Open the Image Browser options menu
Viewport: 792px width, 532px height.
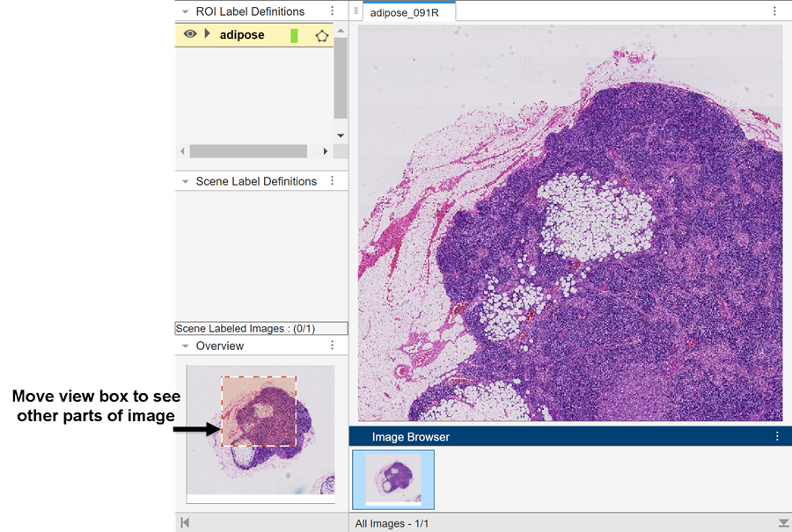click(777, 436)
